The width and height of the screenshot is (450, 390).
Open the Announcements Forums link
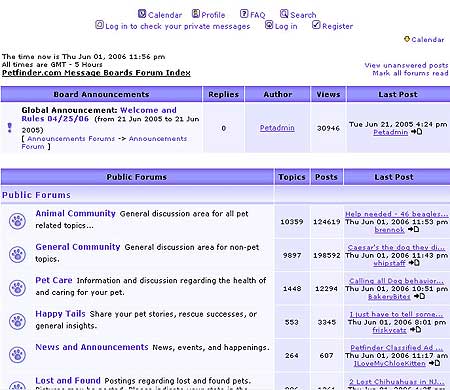point(71,139)
